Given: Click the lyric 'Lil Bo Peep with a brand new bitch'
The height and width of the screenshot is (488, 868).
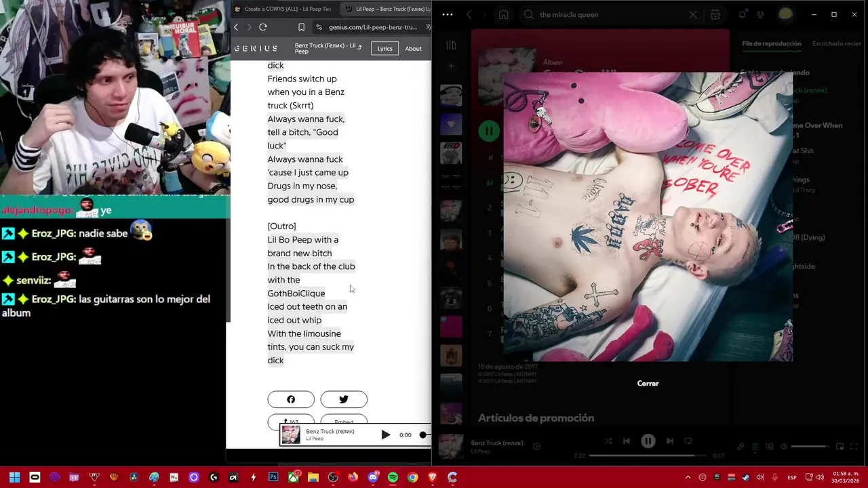Looking at the screenshot, I should coord(303,246).
